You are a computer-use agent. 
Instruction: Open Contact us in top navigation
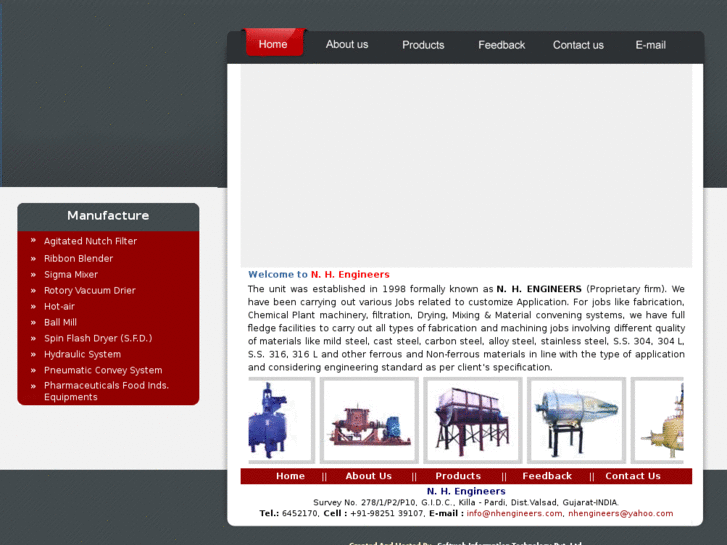pyautogui.click(x=578, y=45)
